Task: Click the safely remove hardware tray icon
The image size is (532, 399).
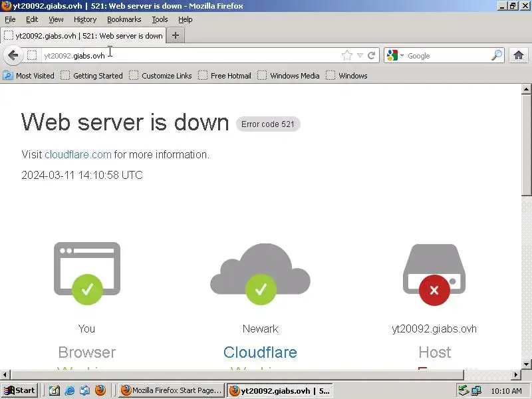Action: (463, 390)
